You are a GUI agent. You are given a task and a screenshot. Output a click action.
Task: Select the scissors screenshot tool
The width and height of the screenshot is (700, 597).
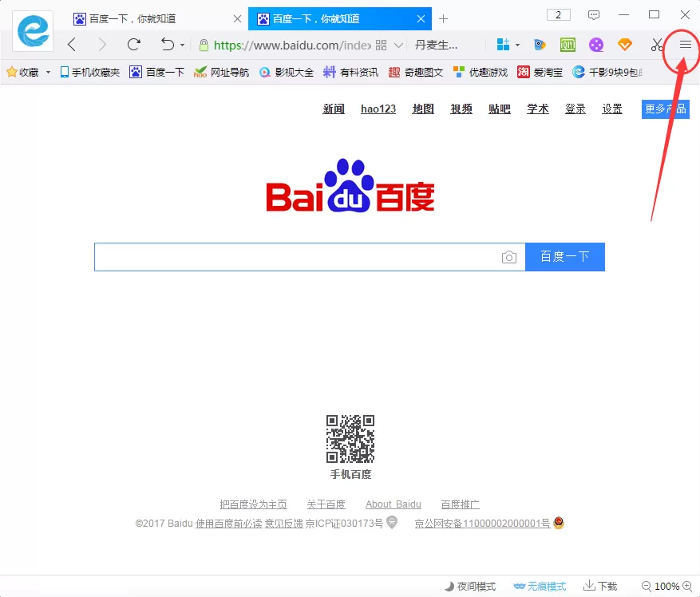[657, 45]
